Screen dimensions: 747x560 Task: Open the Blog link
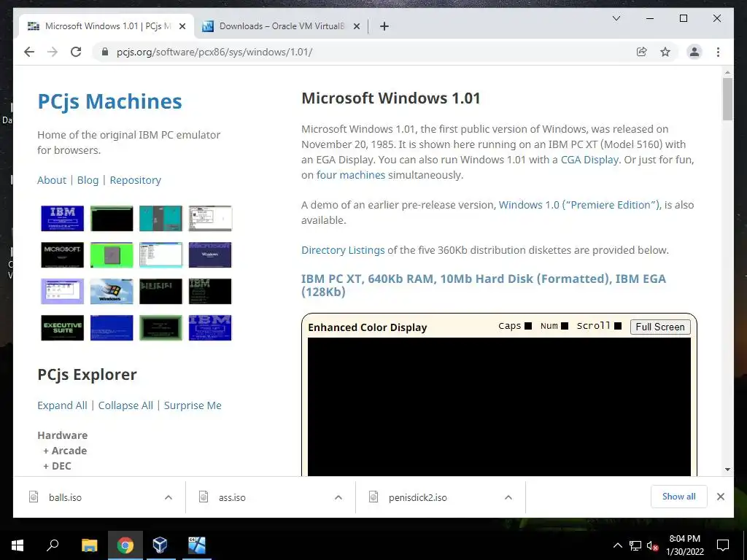pyautogui.click(x=88, y=180)
